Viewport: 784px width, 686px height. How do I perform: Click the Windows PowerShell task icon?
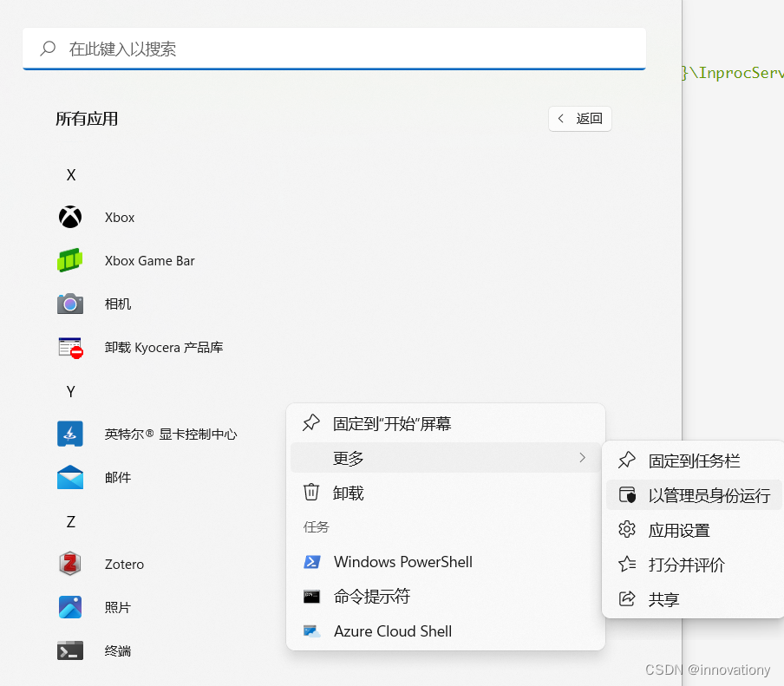(x=312, y=562)
